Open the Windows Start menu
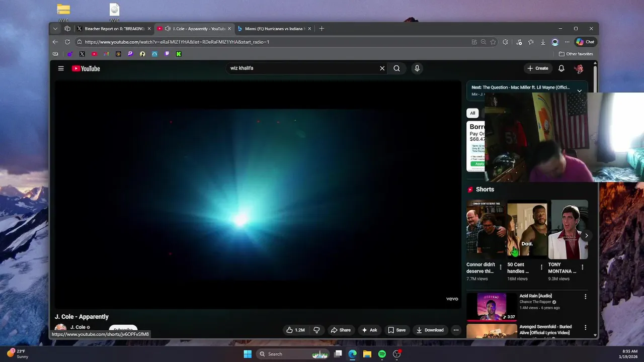This screenshot has width=644, height=362. pos(248,354)
